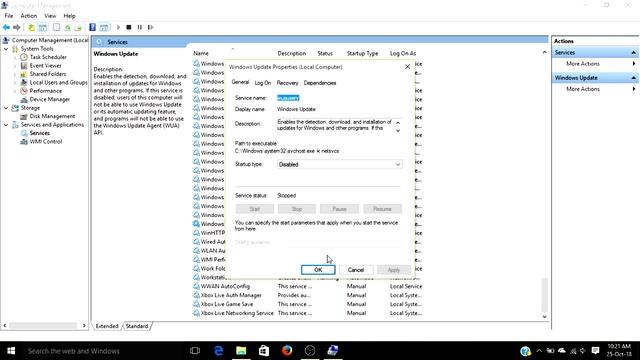This screenshot has width=640, height=360.
Task: Start service using toolbar play icon
Action: (x=118, y=27)
